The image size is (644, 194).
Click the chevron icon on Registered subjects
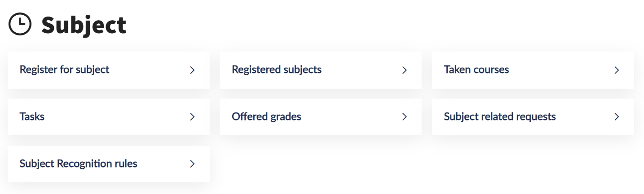404,70
